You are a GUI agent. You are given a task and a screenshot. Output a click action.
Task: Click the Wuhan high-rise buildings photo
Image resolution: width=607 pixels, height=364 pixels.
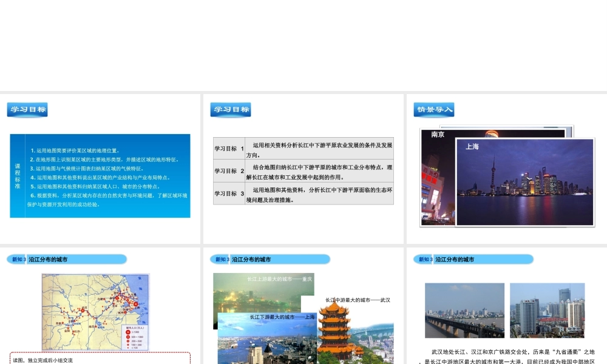[x=548, y=311]
